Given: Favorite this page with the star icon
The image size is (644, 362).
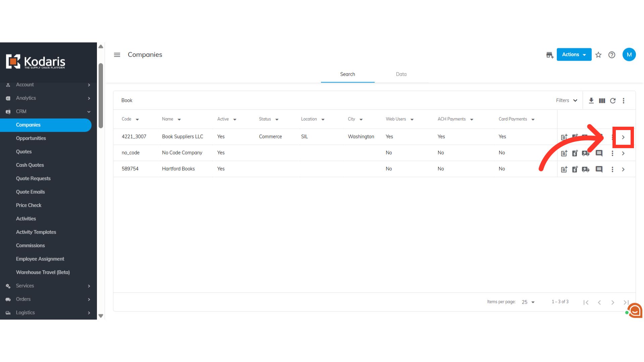Looking at the screenshot, I should pos(598,55).
